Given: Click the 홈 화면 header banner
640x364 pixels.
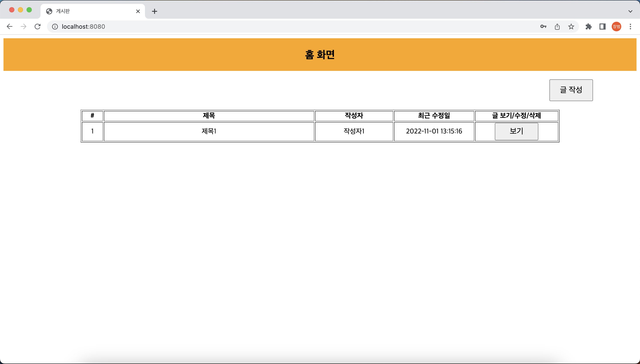Looking at the screenshot, I should (320, 55).
